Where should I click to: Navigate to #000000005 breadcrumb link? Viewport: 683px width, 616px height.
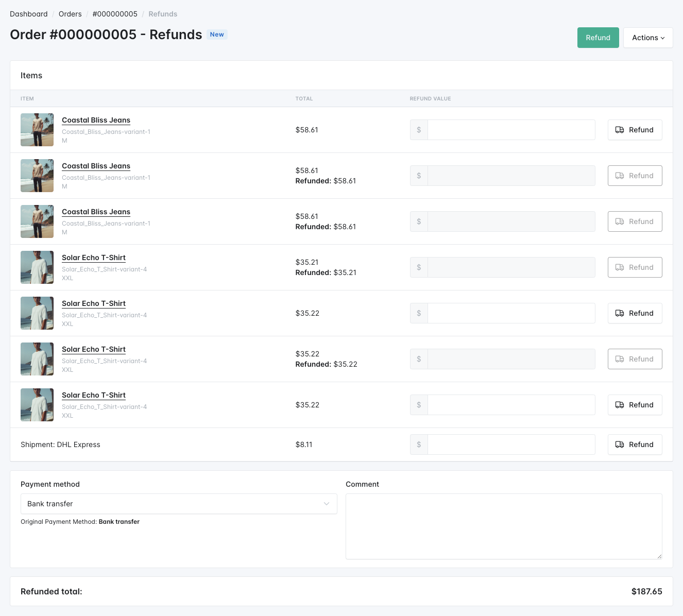115,14
